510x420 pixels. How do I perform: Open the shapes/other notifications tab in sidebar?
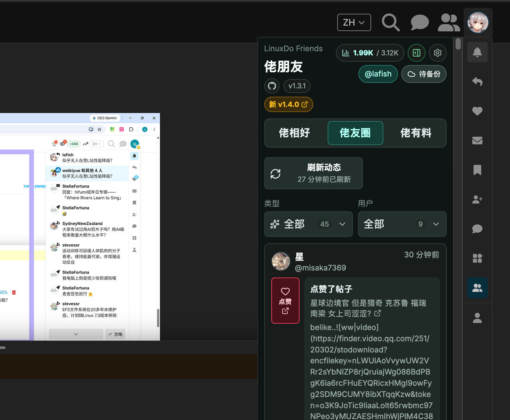click(x=477, y=258)
